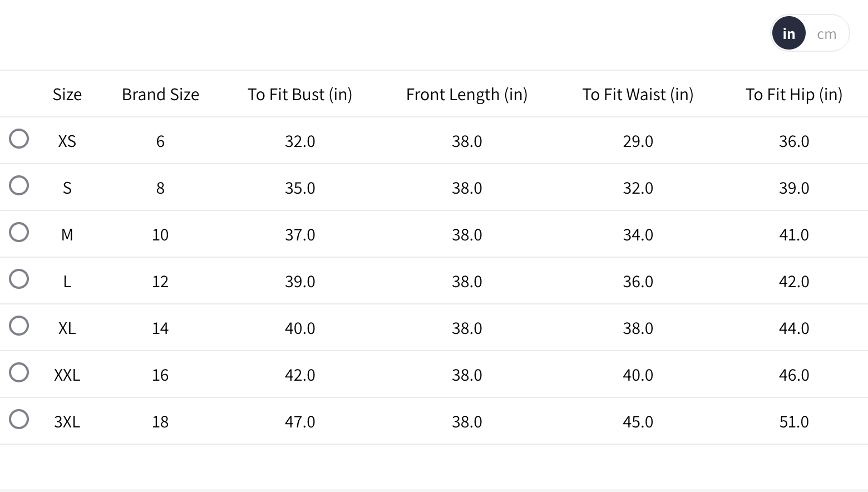Click the 47.0 bust measurement
Viewport: 868px width, 492px height.
coord(300,422)
